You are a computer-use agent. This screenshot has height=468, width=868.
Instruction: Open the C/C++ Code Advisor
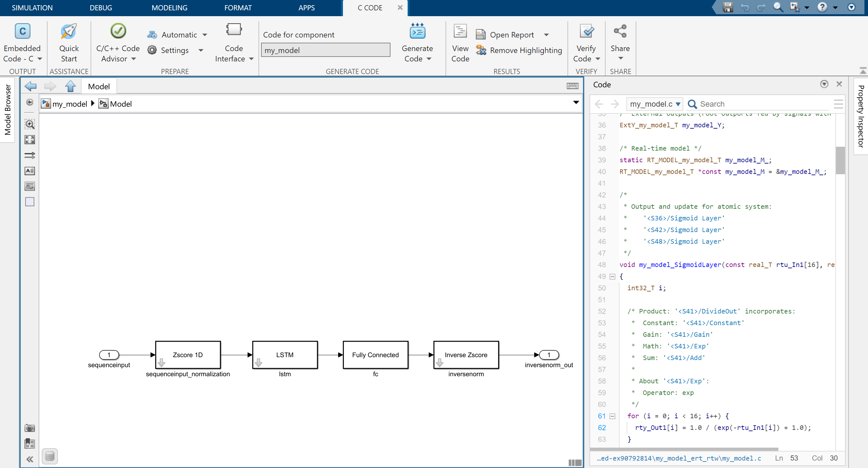[x=118, y=32]
